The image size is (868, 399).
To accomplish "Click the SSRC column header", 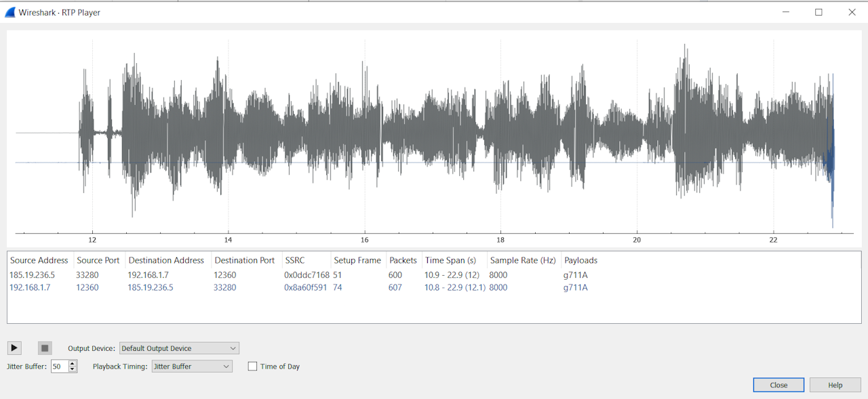I will click(x=295, y=260).
